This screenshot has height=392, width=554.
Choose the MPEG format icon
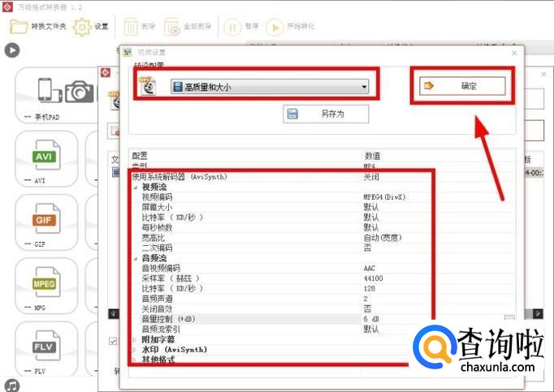(x=47, y=283)
